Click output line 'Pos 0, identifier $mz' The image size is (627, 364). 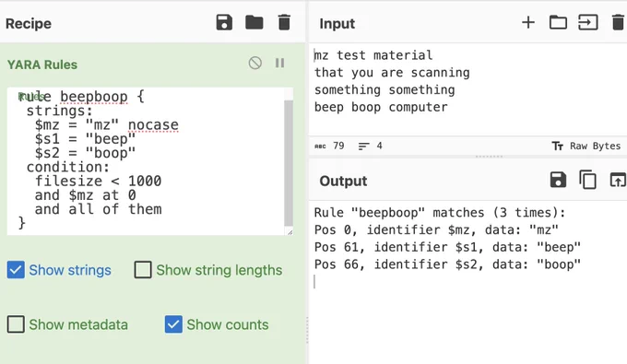point(436,229)
